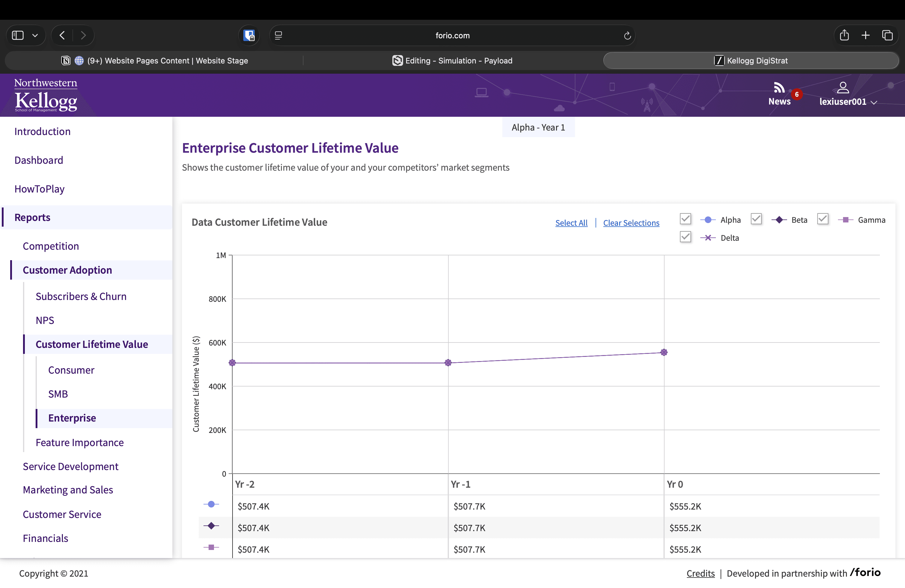Open the SMB lifetime value report
905x588 pixels.
click(58, 394)
